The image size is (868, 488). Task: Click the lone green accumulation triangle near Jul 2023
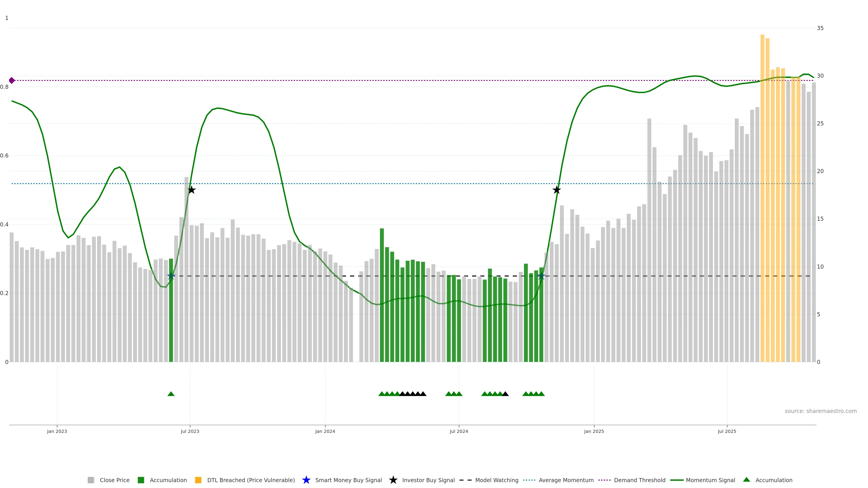click(x=171, y=394)
